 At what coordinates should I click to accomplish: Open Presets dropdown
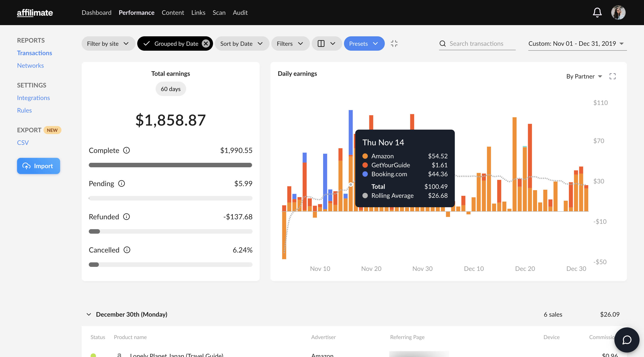point(364,44)
